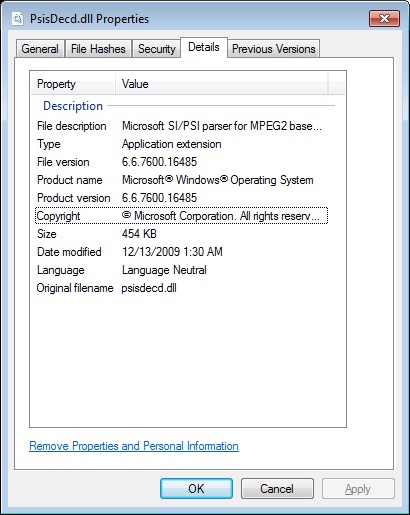Click the "454 KB" size value
This screenshot has height=515, width=410.
pyautogui.click(x=139, y=234)
